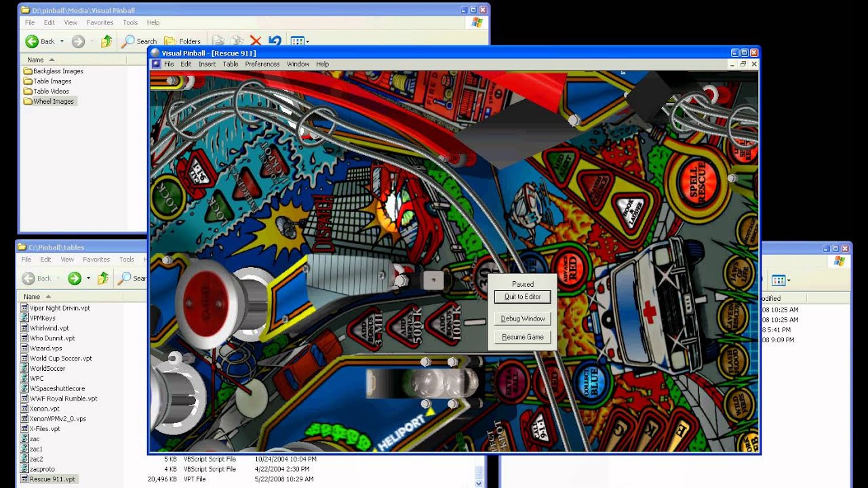868x488 pixels.
Task: Select Backglass Images folder
Action: [53, 71]
